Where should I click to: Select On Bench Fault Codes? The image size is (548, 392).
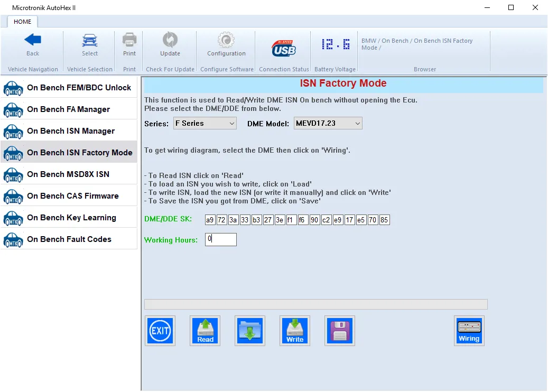point(69,239)
